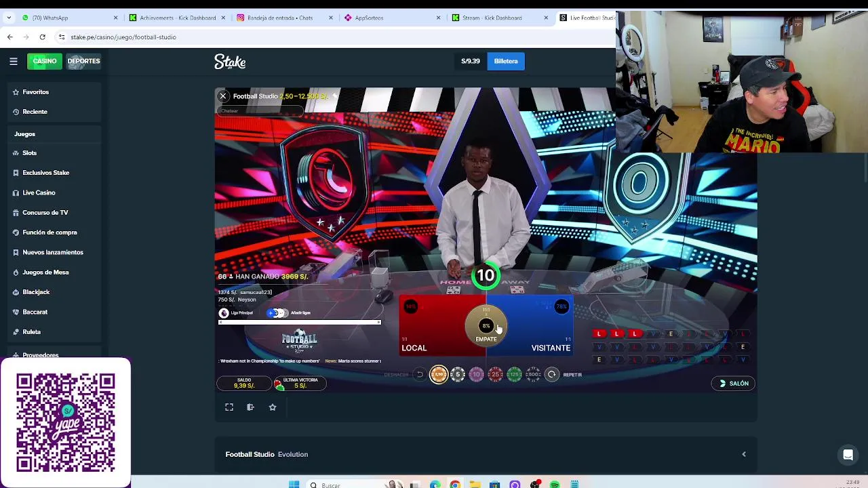Click the Yape QR code image
Image resolution: width=868 pixels, height=488 pixels.
[x=66, y=422]
